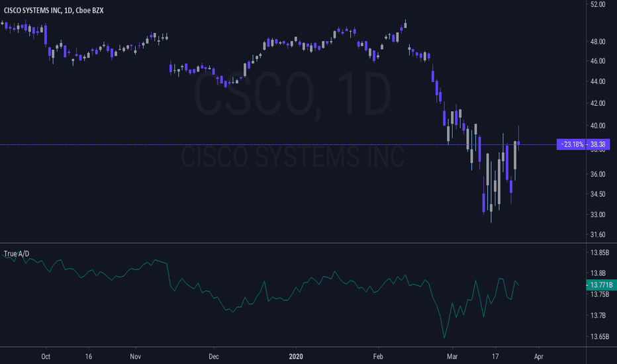
Task: Click the 46.00 price axis label
Action: tap(598, 61)
